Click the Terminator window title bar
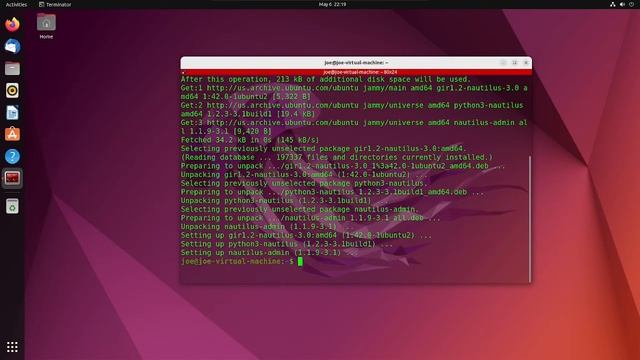This screenshot has width=640, height=360. click(356, 63)
